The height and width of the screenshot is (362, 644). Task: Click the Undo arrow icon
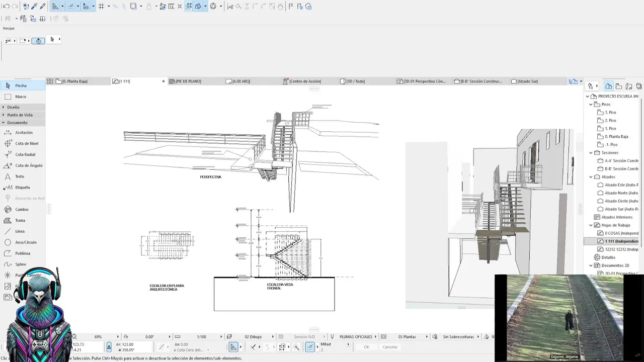tap(6, 7)
